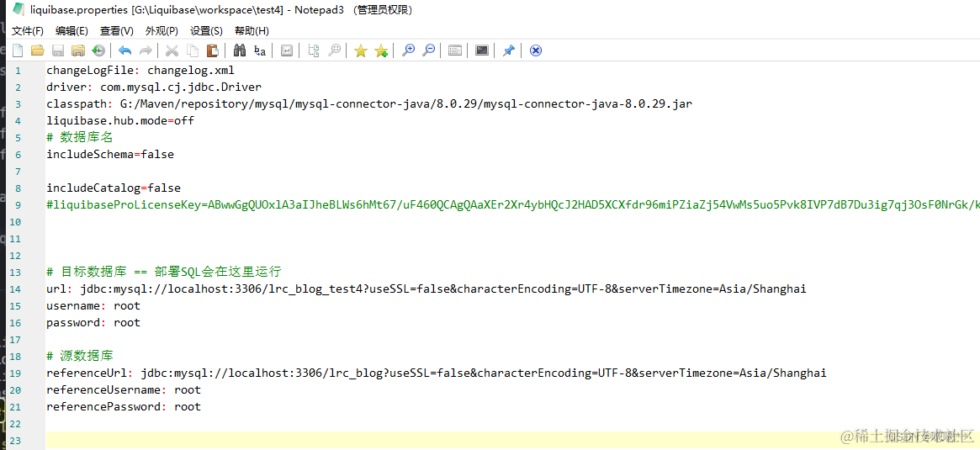Click the line 'liquibase.hub.mode=off'
Image resolution: width=980 pixels, height=450 pixels.
(x=120, y=120)
